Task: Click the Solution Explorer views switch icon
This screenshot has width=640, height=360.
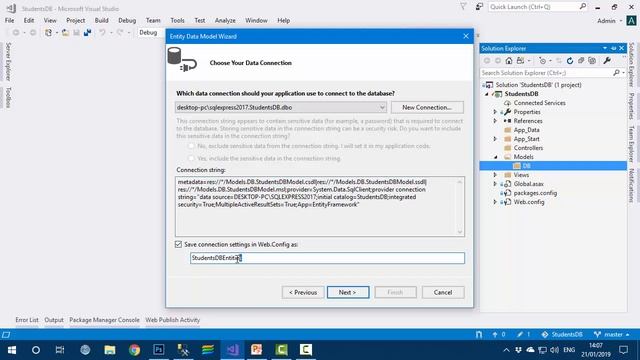Action: [520, 61]
